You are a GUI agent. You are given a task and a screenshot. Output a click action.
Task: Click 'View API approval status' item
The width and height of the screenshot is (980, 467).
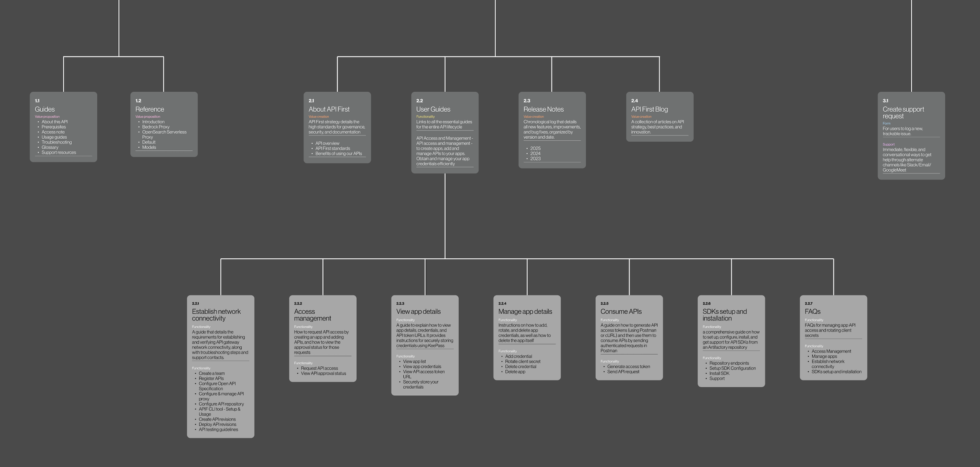click(x=323, y=373)
